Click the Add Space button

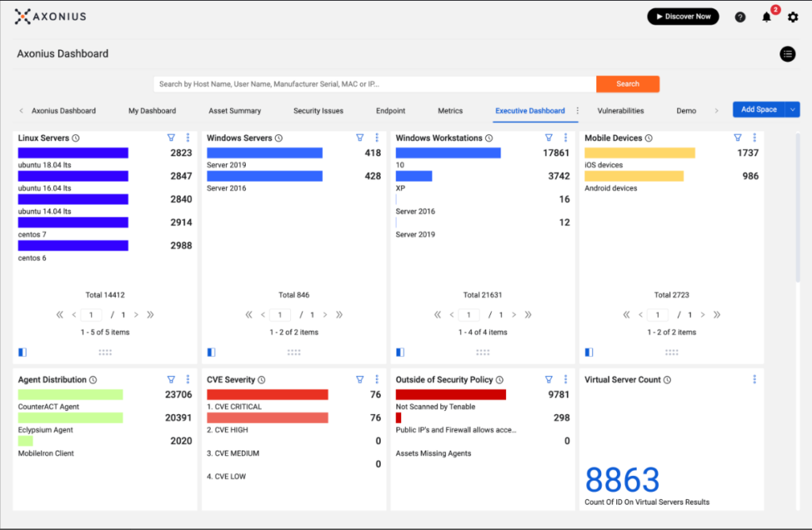click(759, 109)
